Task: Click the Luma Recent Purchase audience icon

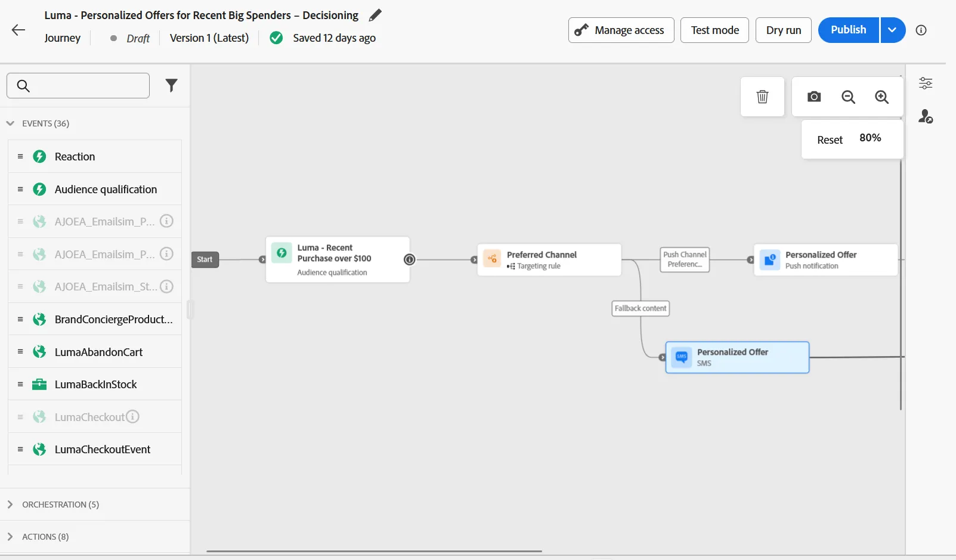Action: coord(281,252)
